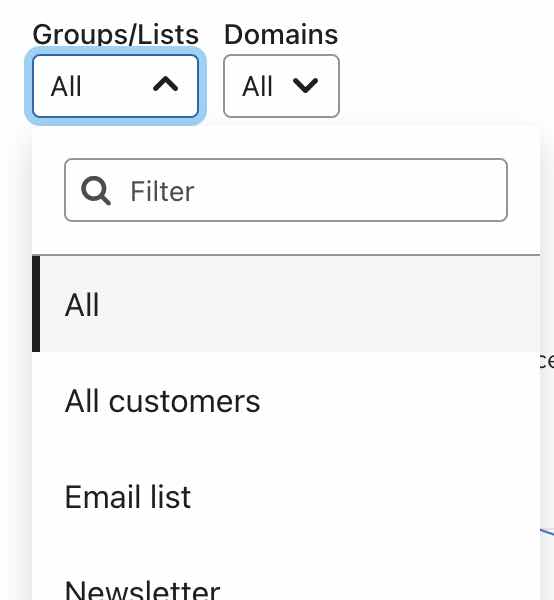The height and width of the screenshot is (600, 554).
Task: Click the 'All' value in Groups/Lists combo box
Action: pyautogui.click(x=66, y=86)
